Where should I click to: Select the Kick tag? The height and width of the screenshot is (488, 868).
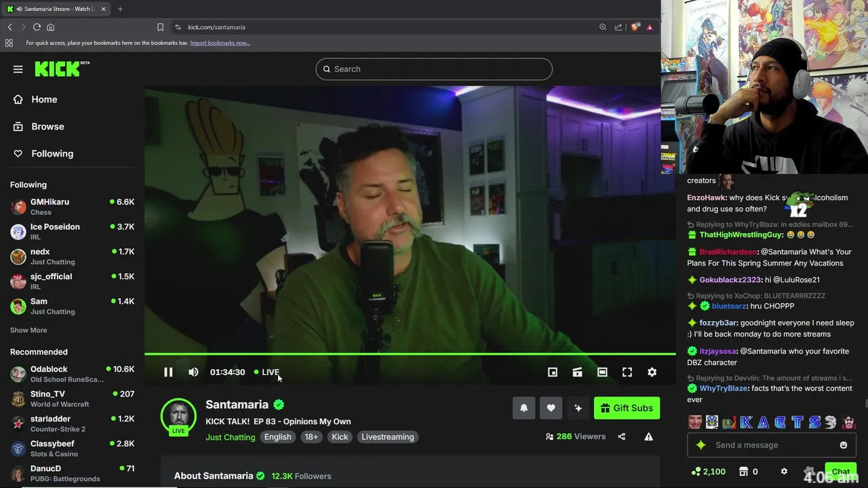point(340,437)
